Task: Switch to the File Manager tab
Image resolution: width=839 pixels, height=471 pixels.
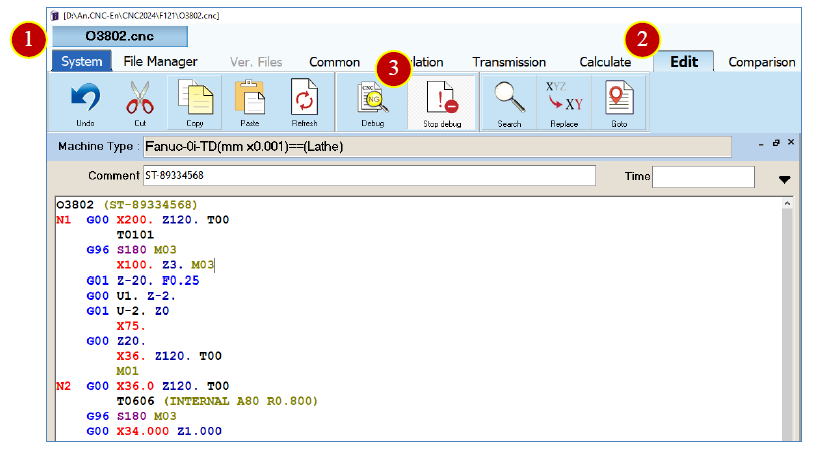Action: click(161, 62)
